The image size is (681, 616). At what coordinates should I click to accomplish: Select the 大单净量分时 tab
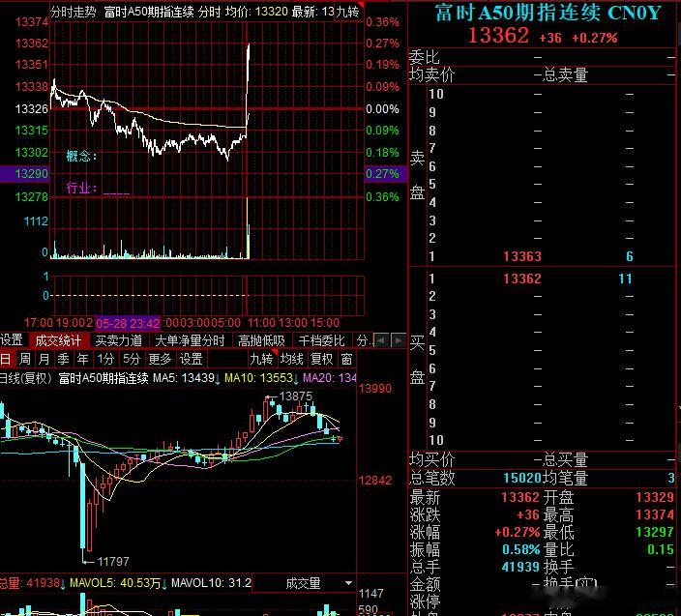click(190, 340)
